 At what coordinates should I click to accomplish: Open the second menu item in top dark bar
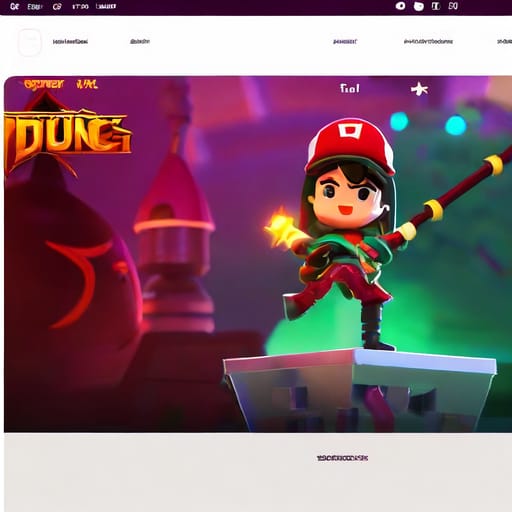click(35, 6)
